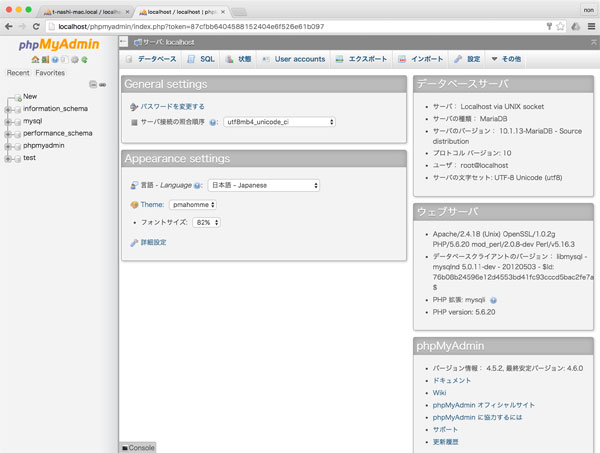Click help icon beside PHP extension mysqli
This screenshot has width=600, height=453.
click(493, 300)
